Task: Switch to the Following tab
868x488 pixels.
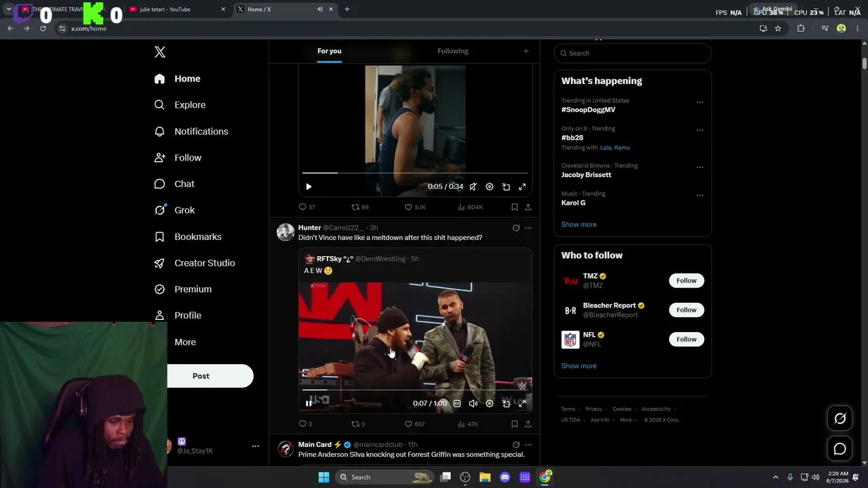Action: [452, 51]
